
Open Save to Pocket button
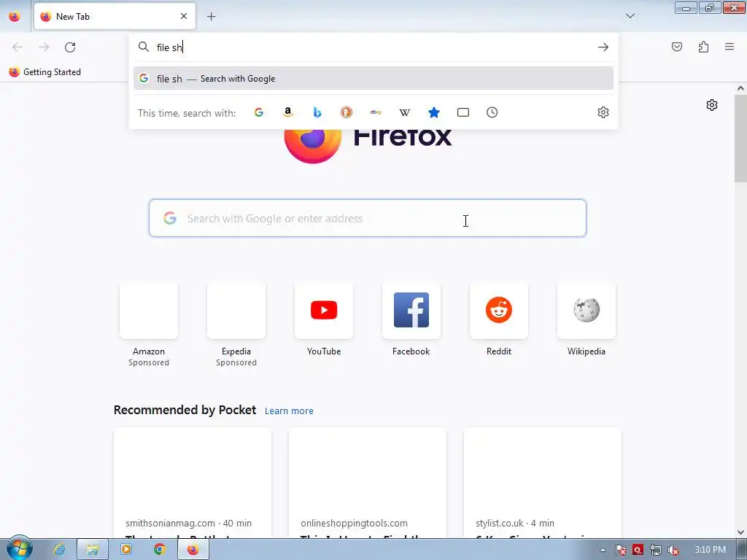click(x=677, y=47)
